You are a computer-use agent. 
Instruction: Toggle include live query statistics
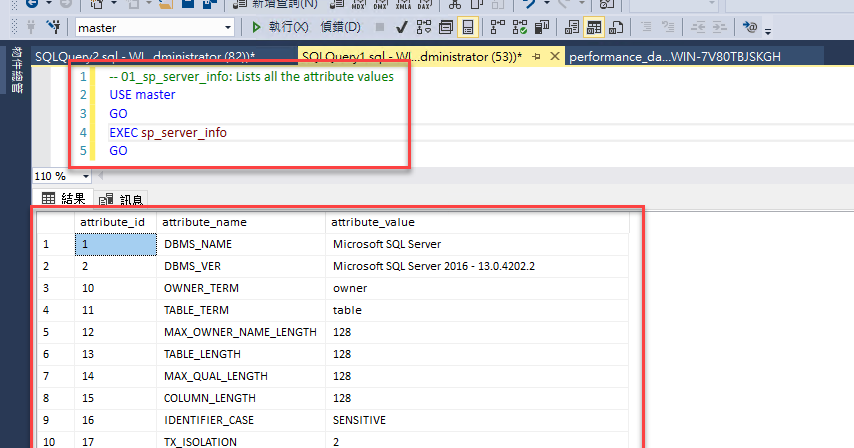coord(520,27)
